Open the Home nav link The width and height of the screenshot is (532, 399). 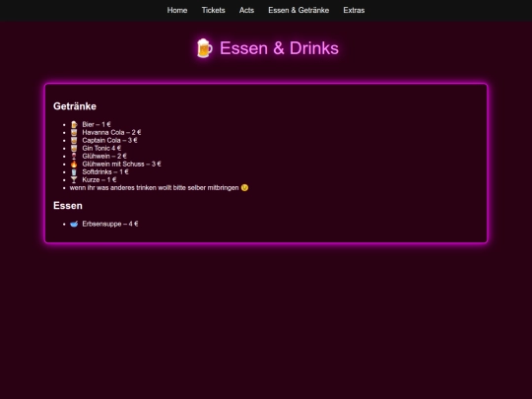pyautogui.click(x=177, y=10)
